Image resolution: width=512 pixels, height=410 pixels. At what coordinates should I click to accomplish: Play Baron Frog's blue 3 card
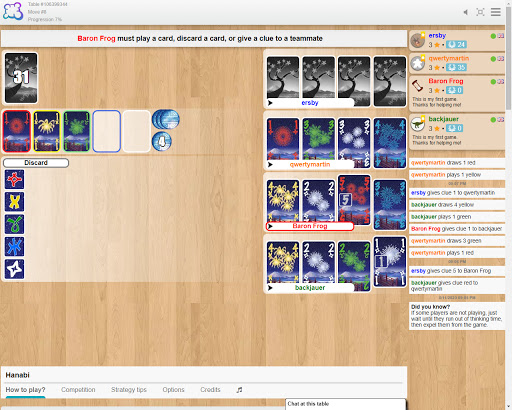[x=390, y=205]
